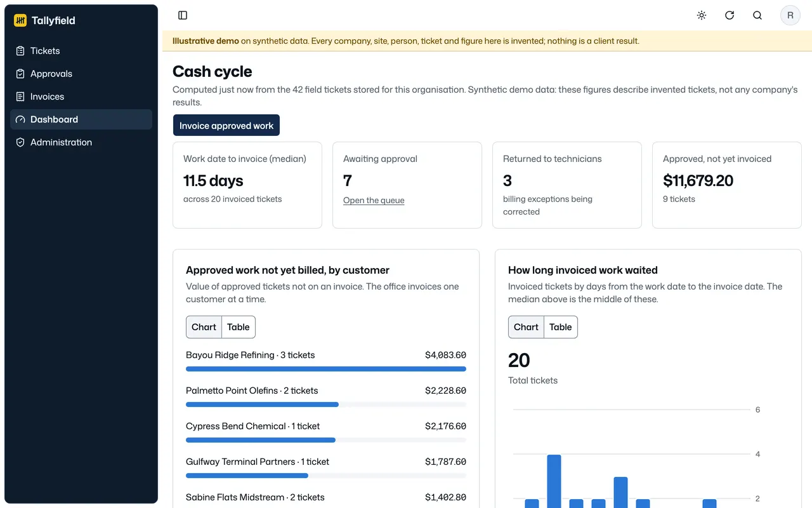Screen dimensions: 812x508
Task: Click the Cypress Bend Chemical progress bar
Action: click(326, 440)
